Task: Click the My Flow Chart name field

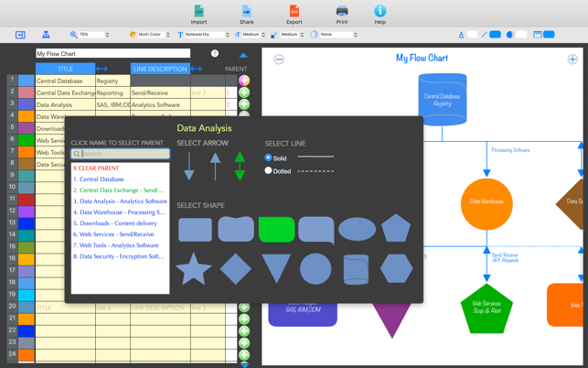Action: pyautogui.click(x=112, y=53)
